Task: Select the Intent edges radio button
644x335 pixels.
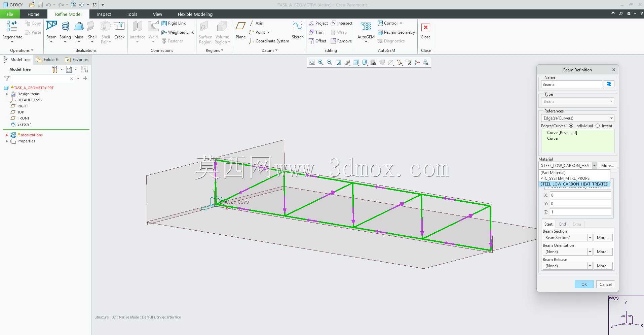Action: pyautogui.click(x=598, y=126)
